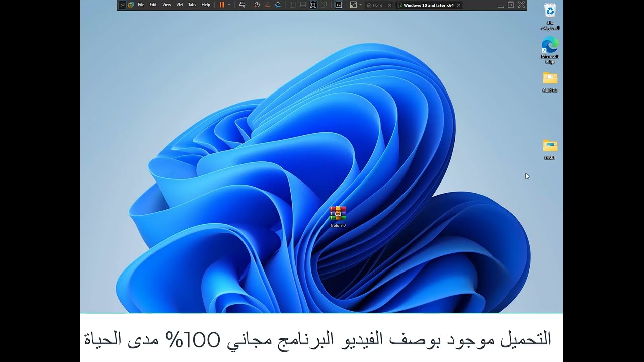
Task: Close the VMware full-screen window
Action: coord(521,5)
